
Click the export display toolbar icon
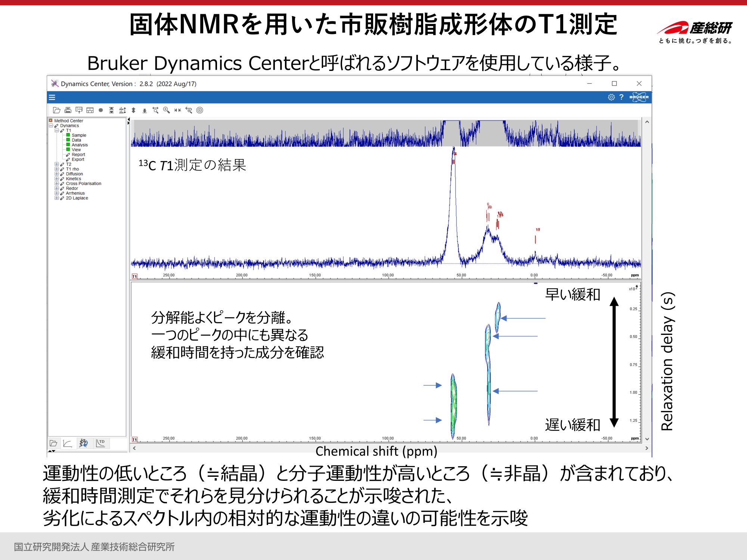[79, 110]
